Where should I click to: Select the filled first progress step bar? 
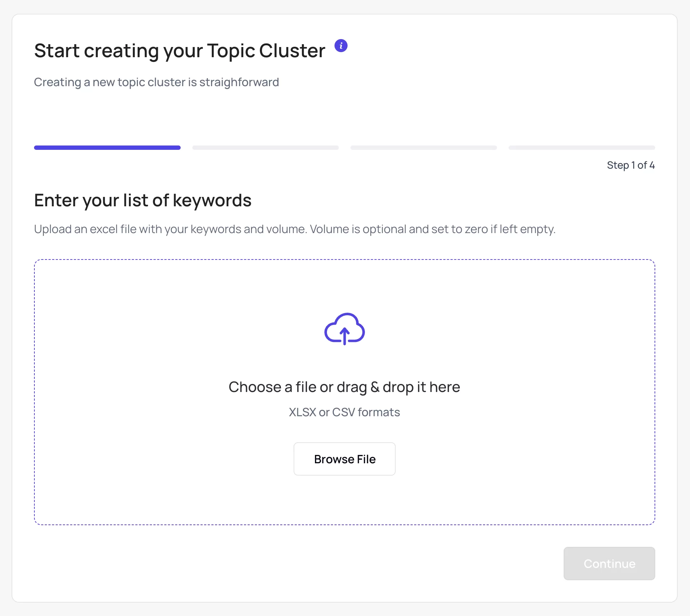click(x=107, y=148)
